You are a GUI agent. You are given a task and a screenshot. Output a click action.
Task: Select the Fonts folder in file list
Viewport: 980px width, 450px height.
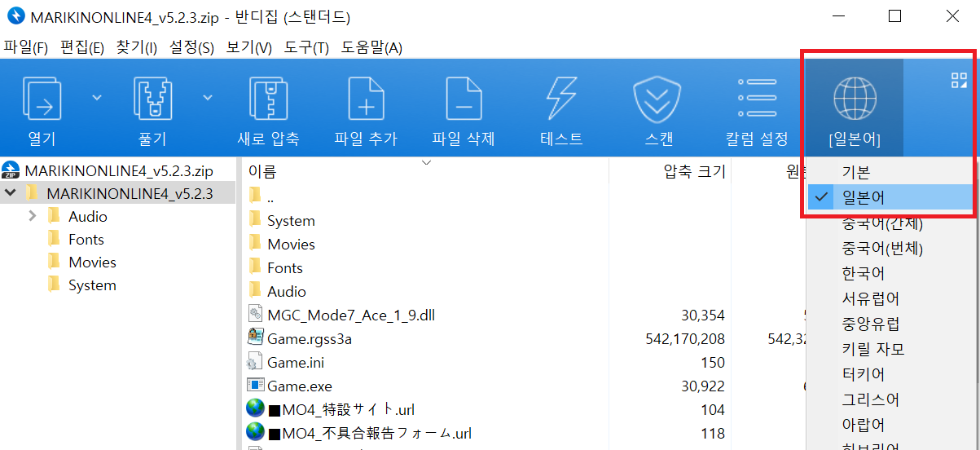pos(285,268)
